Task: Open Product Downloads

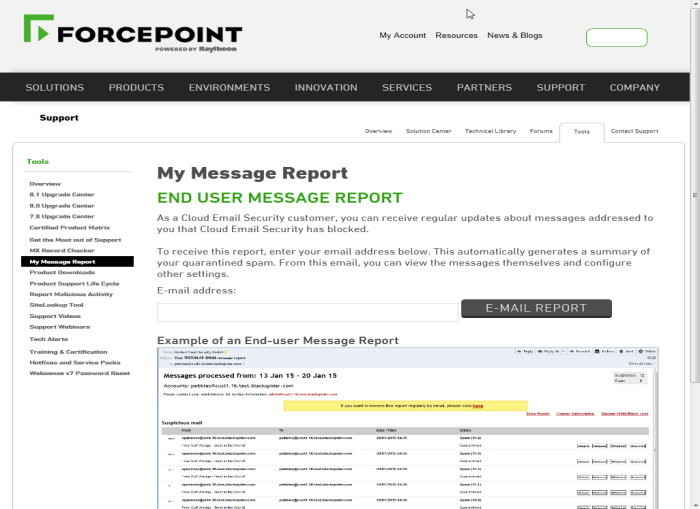Action: pyautogui.click(x=62, y=272)
